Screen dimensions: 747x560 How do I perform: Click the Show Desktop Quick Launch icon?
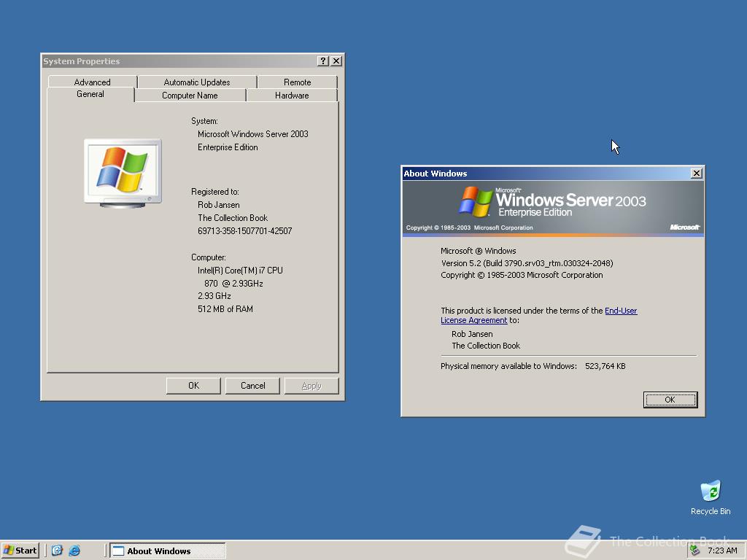coord(57,551)
